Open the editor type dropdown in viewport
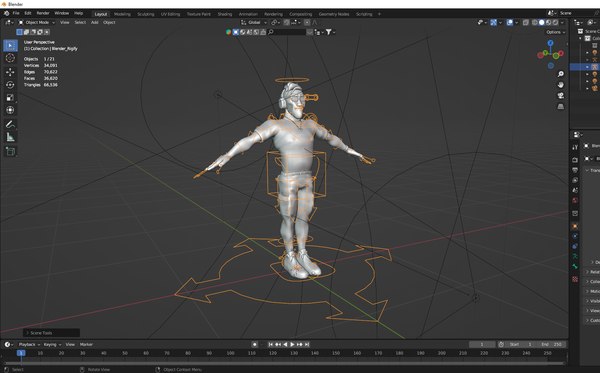The image size is (600, 373). [x=10, y=23]
